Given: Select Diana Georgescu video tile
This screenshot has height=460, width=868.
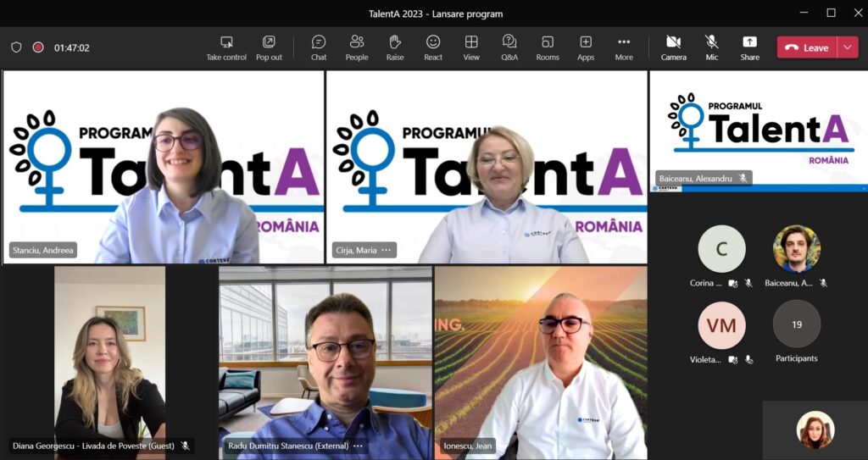Looking at the screenshot, I should click(109, 363).
